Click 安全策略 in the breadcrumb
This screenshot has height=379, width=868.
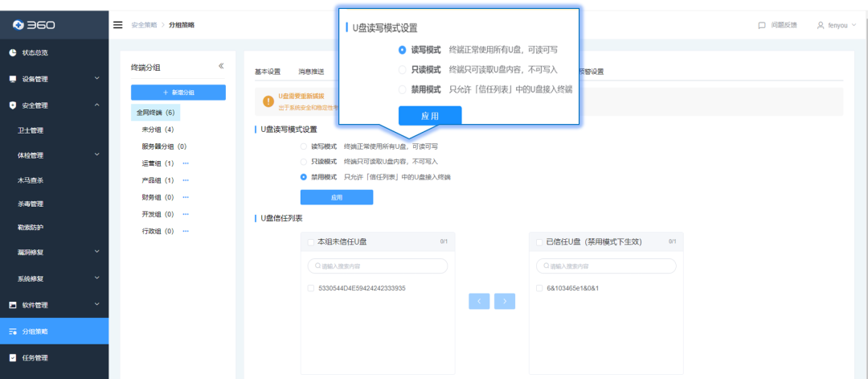tap(144, 25)
